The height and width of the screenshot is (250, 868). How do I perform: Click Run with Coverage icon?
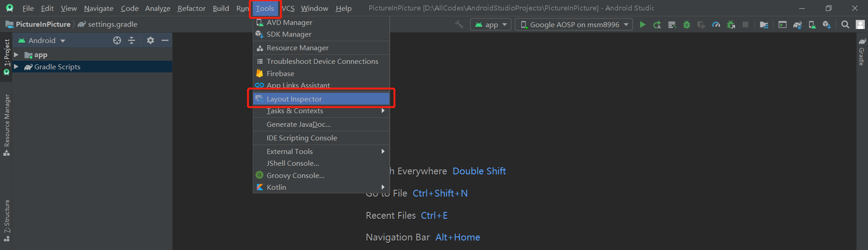pyautogui.click(x=701, y=24)
